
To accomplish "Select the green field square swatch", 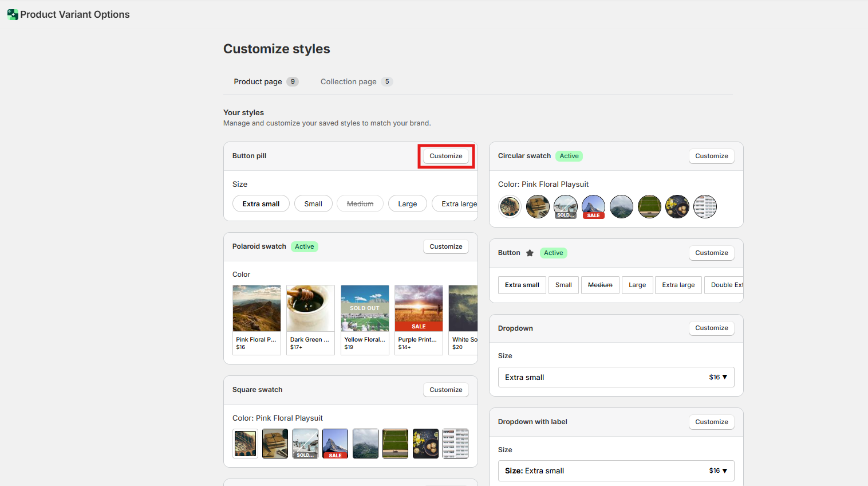I will 395,444.
